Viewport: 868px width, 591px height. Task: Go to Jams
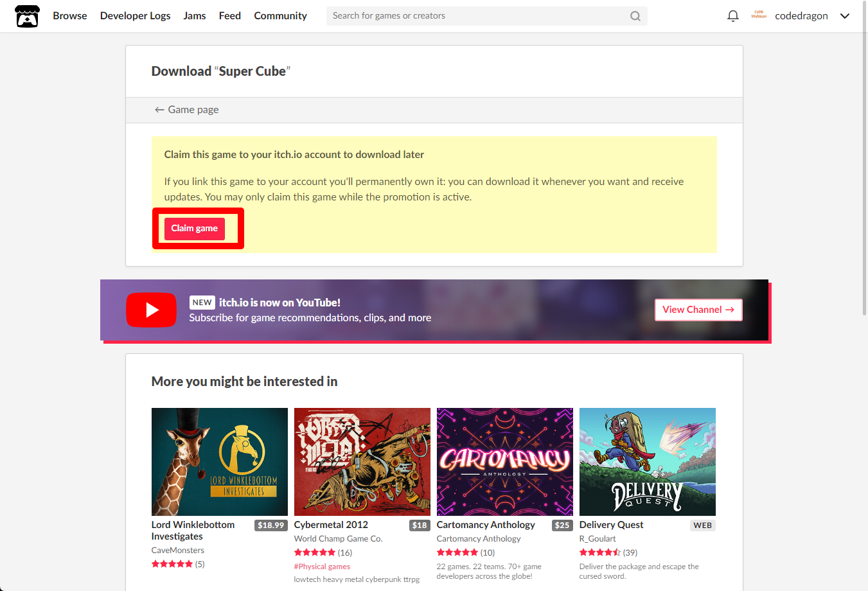point(195,16)
